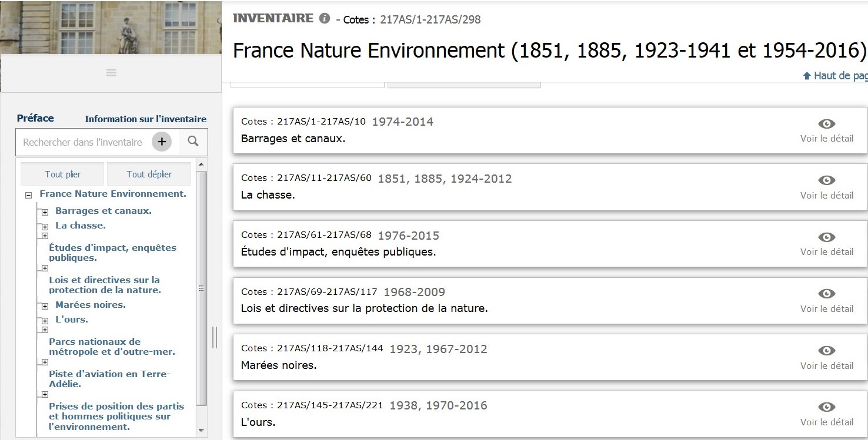Click the info icon next to INVENTAIRE
Screen dimensions: 868x440
coord(325,18)
